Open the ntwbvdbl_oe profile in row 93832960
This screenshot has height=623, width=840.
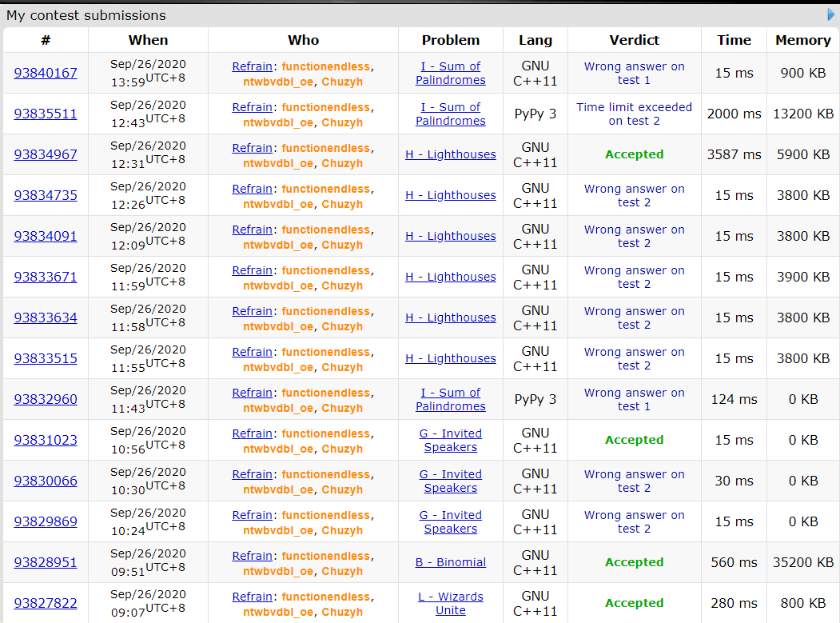[278, 408]
